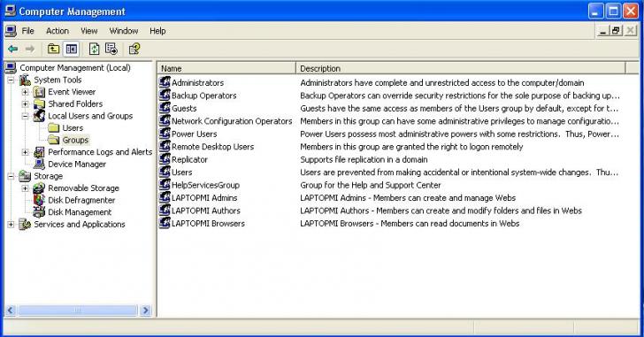This screenshot has height=337, width=644.
Task: Click the Users group icon in the list
Action: click(165, 172)
